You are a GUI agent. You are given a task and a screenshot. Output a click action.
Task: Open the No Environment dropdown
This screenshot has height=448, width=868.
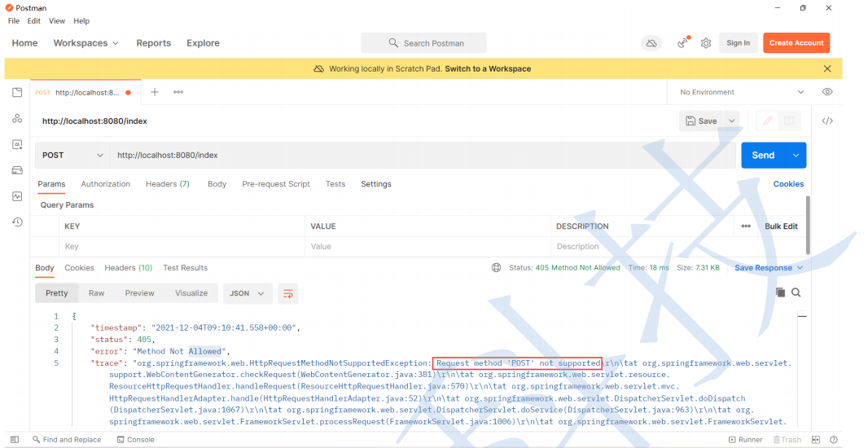(742, 92)
